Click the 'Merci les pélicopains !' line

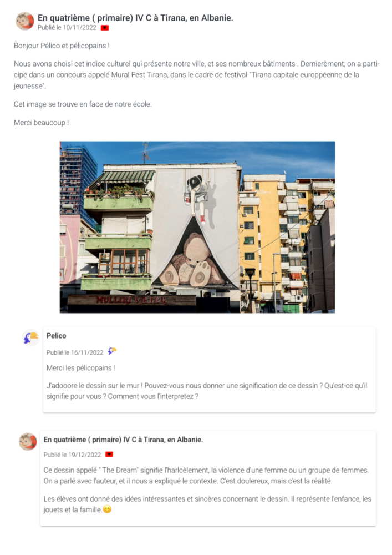click(x=80, y=368)
